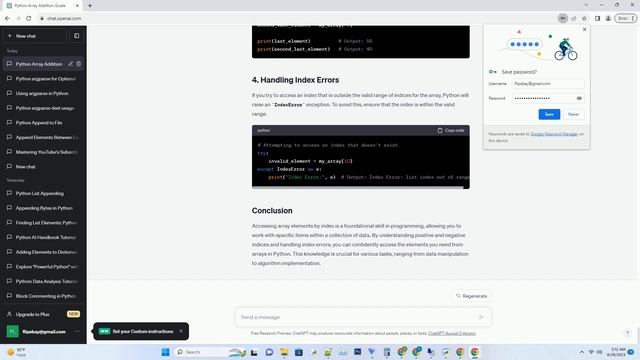Open the 'Append Elements Between' chat
This screenshot has width=640, height=360.
43,138
